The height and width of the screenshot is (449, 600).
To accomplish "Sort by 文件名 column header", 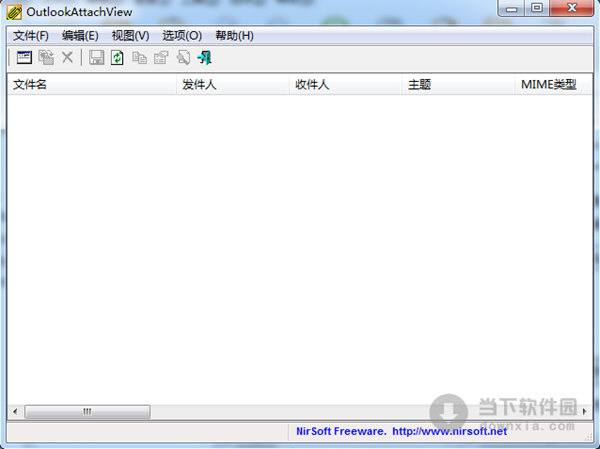I will (92, 84).
